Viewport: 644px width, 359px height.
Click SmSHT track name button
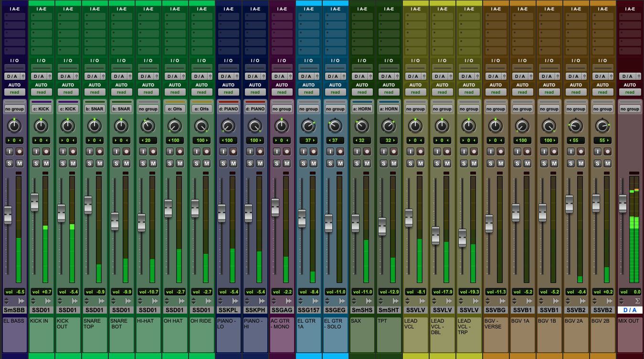click(x=389, y=310)
